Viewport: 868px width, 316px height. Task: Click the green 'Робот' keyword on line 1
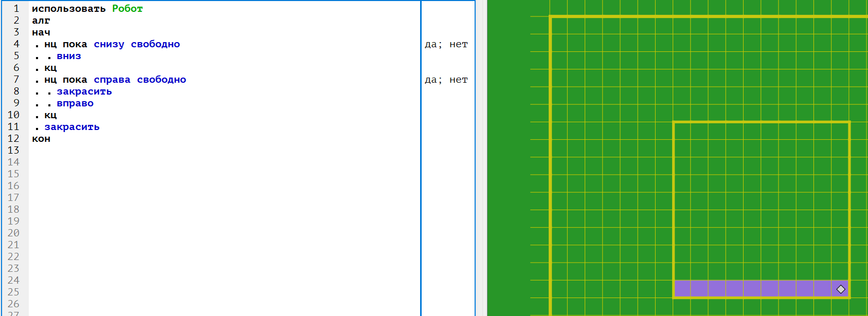tap(128, 9)
